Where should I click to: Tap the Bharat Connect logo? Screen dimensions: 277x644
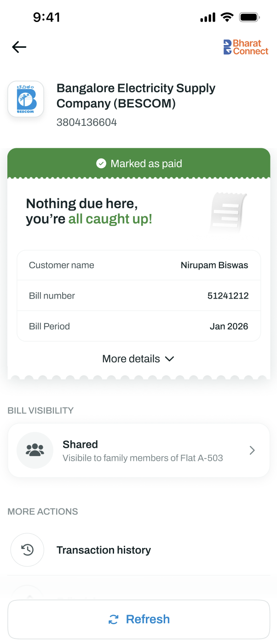(246, 47)
